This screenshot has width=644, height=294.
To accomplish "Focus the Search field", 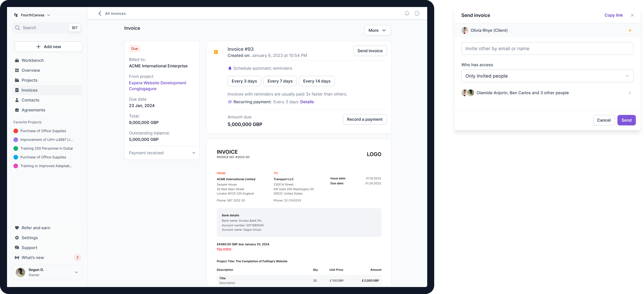I will [47, 28].
